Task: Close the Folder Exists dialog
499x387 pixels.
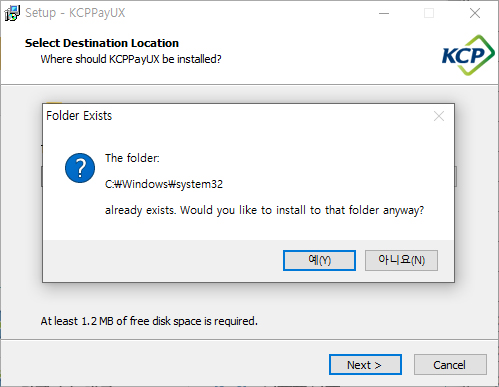Action: pyautogui.click(x=439, y=116)
